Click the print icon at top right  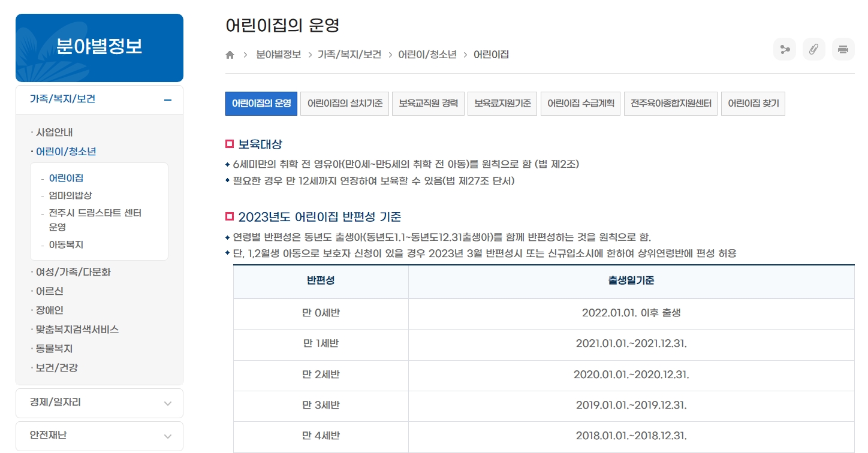(843, 49)
